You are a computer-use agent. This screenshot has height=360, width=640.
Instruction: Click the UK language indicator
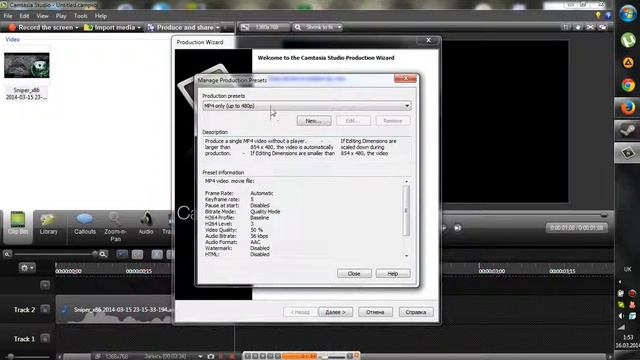(x=627, y=269)
